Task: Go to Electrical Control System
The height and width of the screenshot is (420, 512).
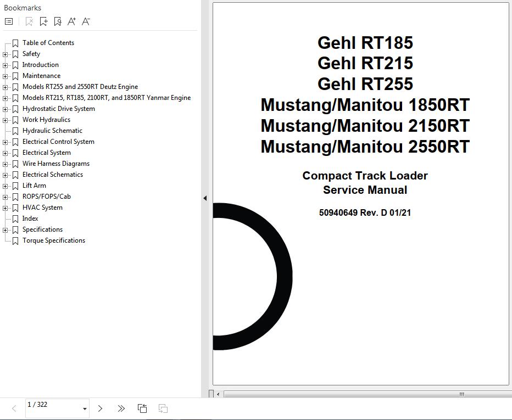Action: coord(58,142)
